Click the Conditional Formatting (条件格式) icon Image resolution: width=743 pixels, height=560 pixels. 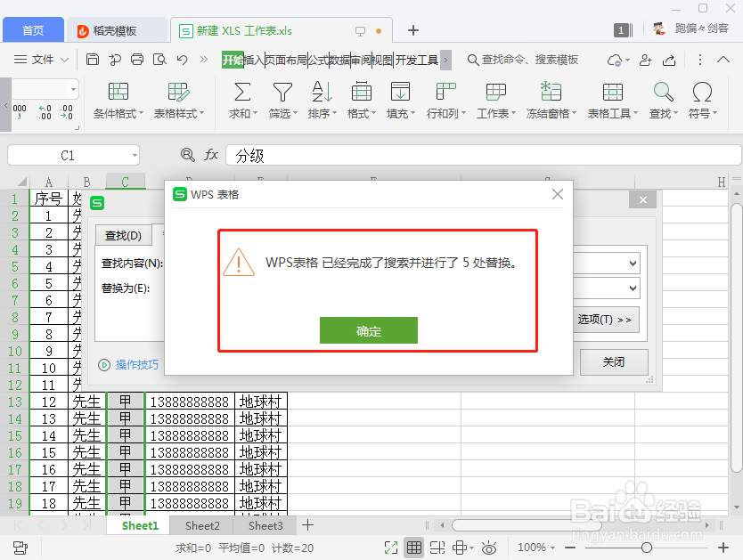118,92
